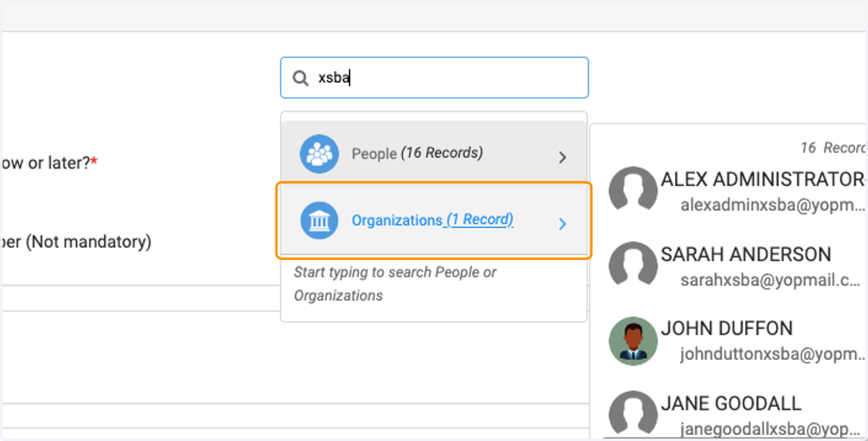Click the 16 Records count header
The height and width of the screenshot is (441, 868).
click(x=833, y=148)
